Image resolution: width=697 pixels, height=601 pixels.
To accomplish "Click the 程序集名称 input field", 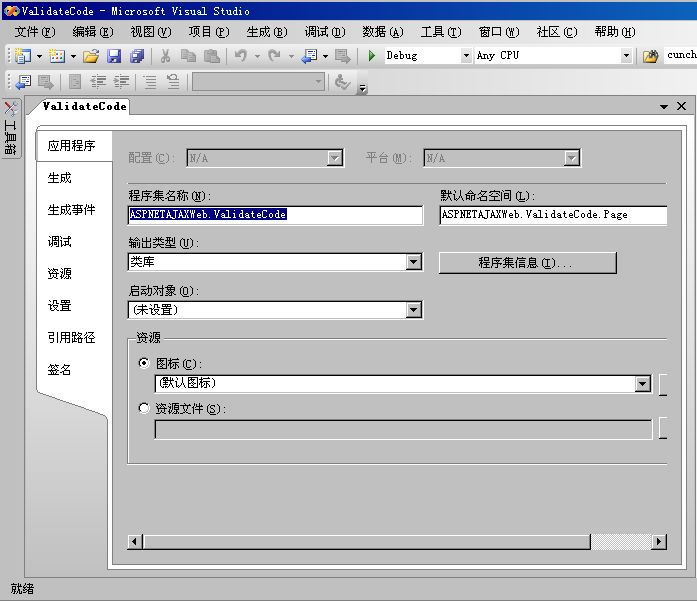I will [275, 215].
